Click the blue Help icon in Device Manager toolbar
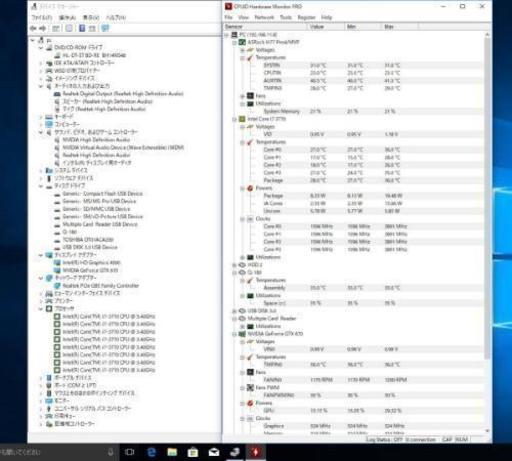The image size is (512, 461). point(82,28)
